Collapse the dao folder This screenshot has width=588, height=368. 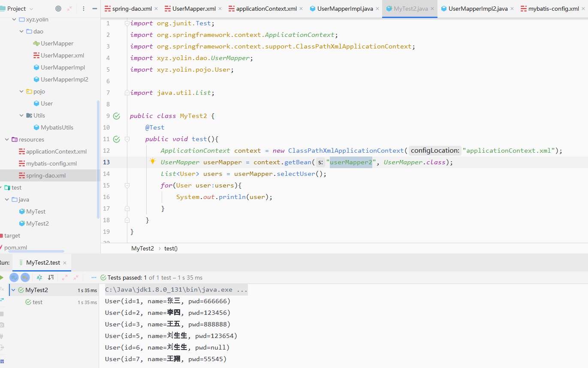pyautogui.click(x=21, y=31)
